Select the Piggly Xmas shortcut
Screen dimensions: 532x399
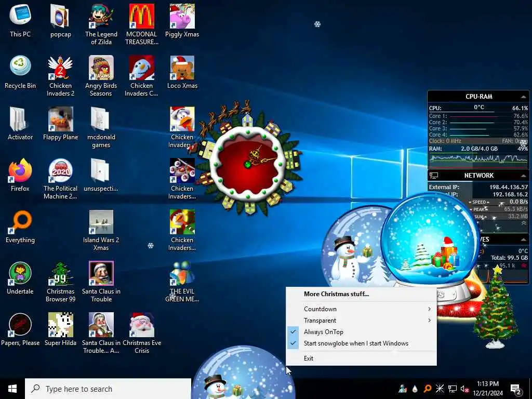(x=182, y=20)
